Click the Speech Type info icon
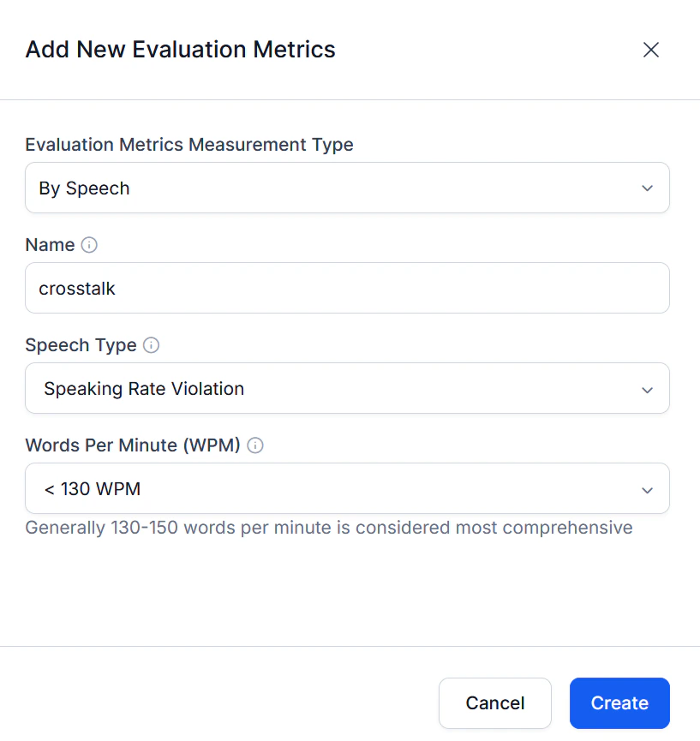Image resolution: width=700 pixels, height=741 pixels. tap(151, 345)
